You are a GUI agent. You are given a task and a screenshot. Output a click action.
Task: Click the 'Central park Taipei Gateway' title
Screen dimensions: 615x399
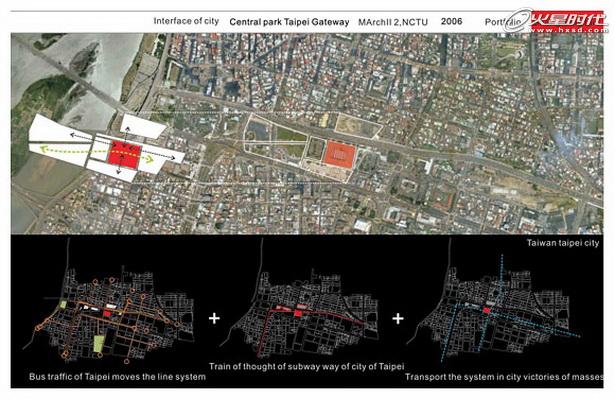[289, 22]
